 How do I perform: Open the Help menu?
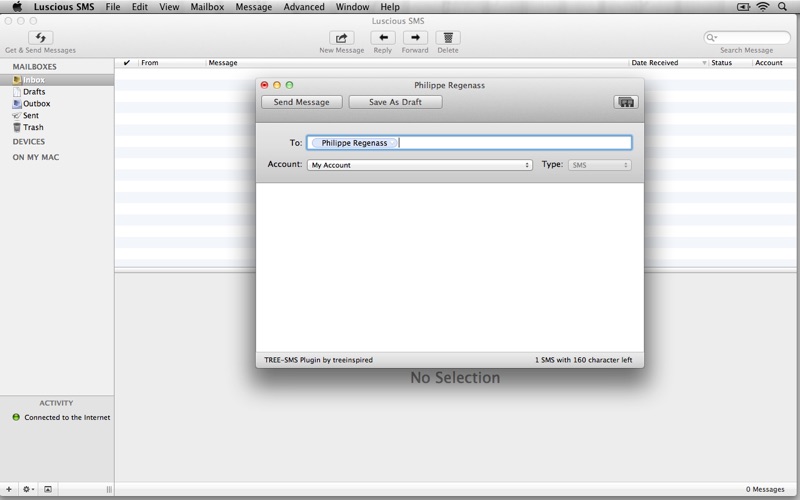click(390, 7)
